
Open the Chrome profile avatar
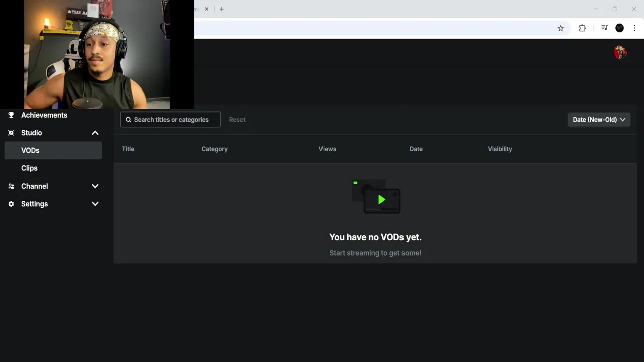(x=620, y=28)
